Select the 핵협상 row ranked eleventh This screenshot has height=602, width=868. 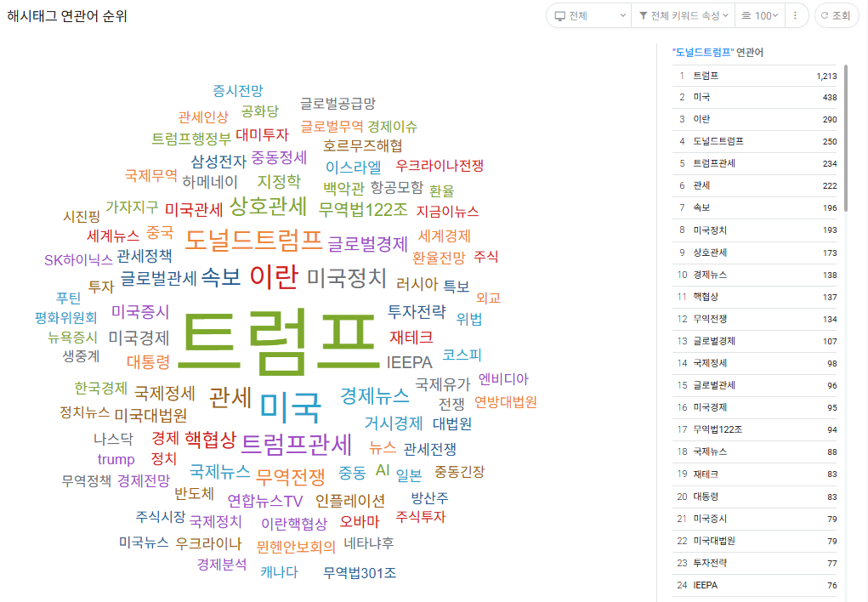(x=757, y=297)
